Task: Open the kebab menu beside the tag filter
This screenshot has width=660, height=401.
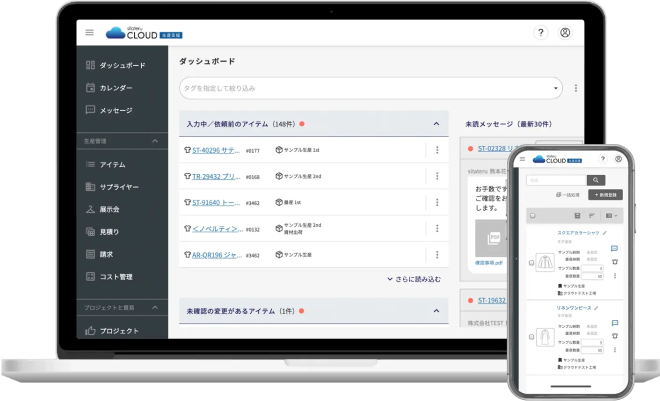Action: (x=576, y=88)
